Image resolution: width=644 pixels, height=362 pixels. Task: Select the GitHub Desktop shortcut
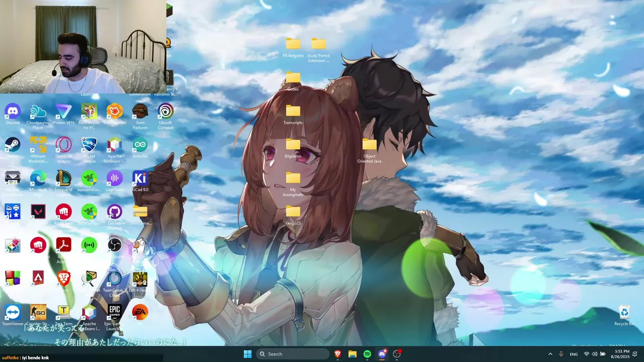pyautogui.click(x=115, y=216)
